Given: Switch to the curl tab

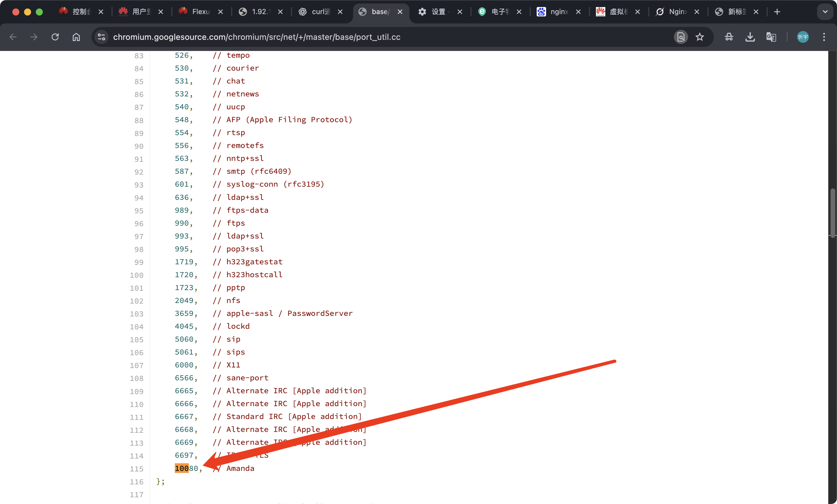Looking at the screenshot, I should [319, 12].
